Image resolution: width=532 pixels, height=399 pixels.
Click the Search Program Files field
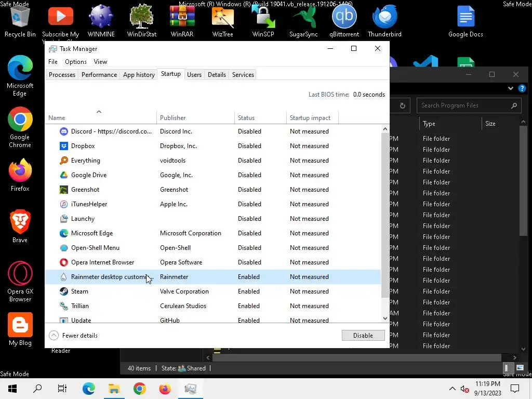click(x=469, y=105)
